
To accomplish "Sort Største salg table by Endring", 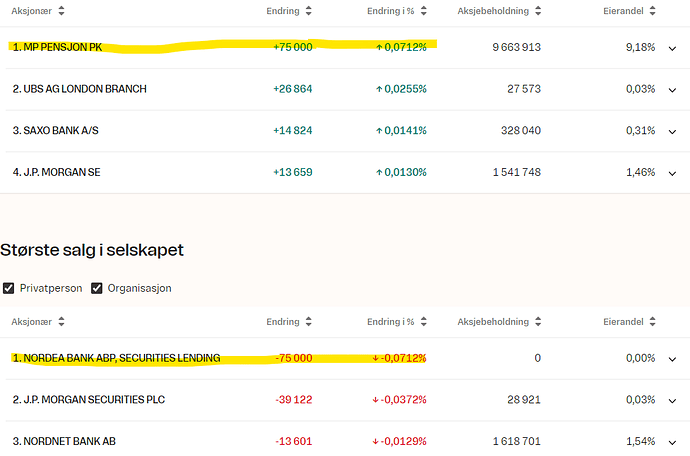I will (x=289, y=322).
